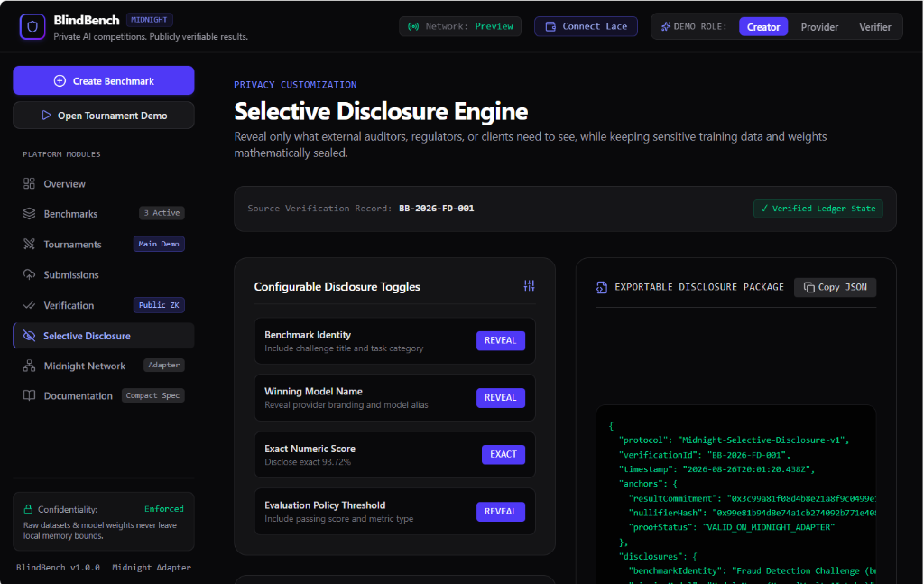Click the Tournaments crossed swords icon
The width and height of the screenshot is (924, 584).
tap(29, 244)
